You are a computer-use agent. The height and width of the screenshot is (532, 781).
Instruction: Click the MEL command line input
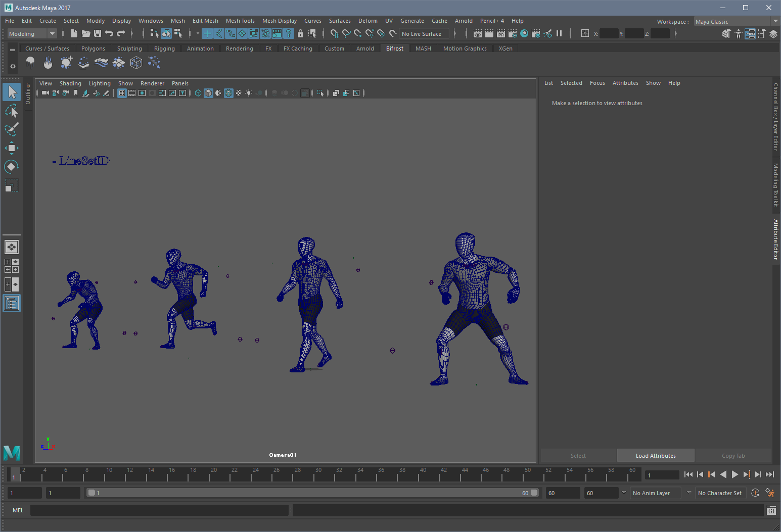[159, 510]
